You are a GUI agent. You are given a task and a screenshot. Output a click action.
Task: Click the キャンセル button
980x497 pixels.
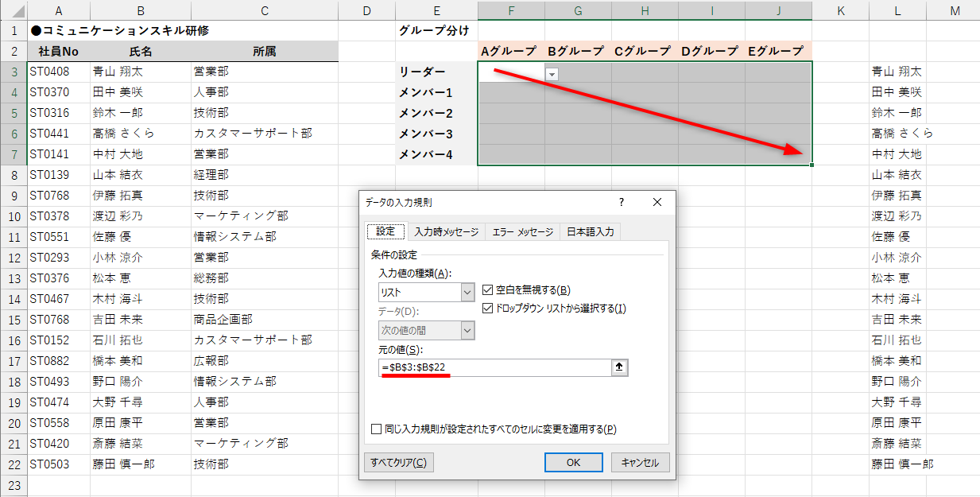(x=641, y=462)
